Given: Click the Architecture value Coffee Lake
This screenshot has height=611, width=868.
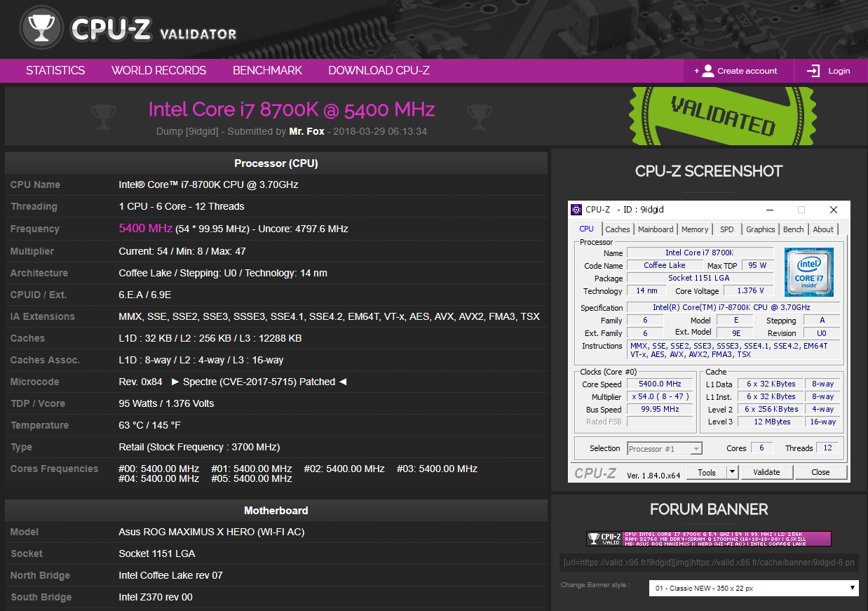Looking at the screenshot, I should click(223, 273).
